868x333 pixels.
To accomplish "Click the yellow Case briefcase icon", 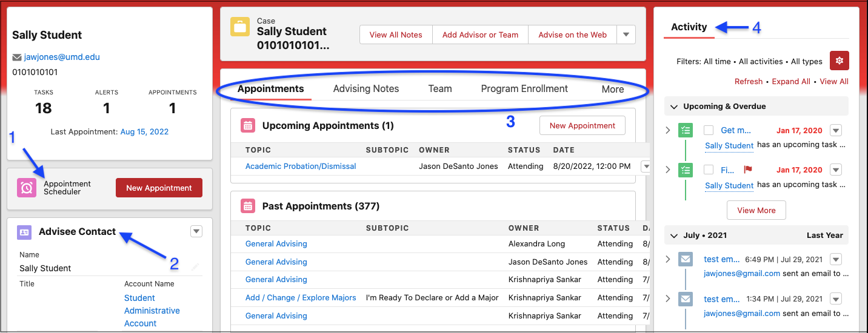I will (x=240, y=27).
